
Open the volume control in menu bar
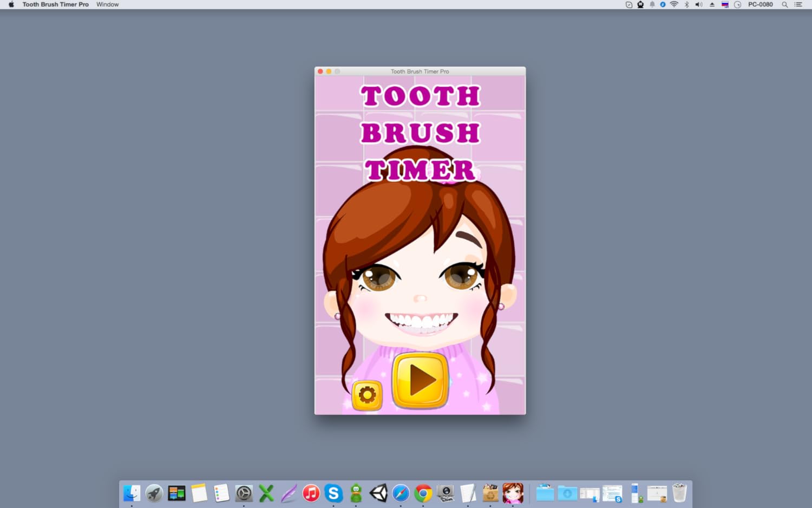point(699,4)
